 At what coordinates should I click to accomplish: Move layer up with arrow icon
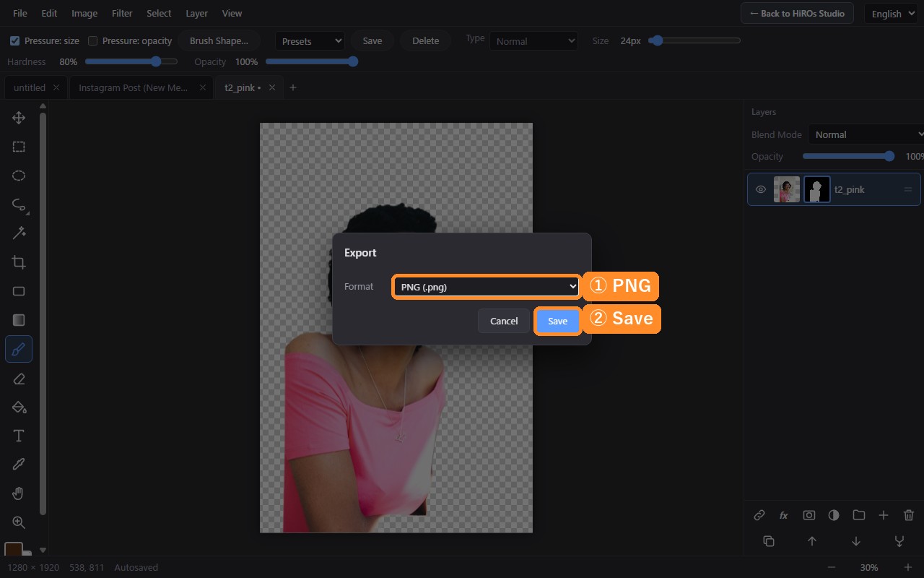tap(812, 541)
